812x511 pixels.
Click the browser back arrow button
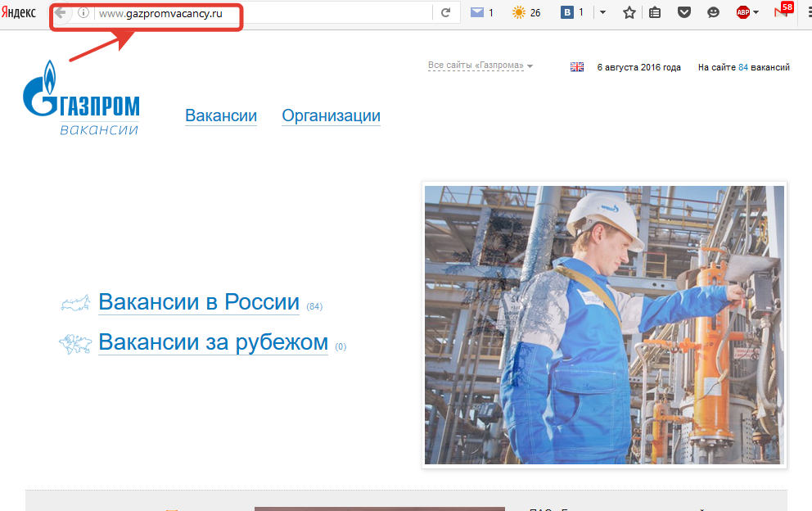point(61,13)
